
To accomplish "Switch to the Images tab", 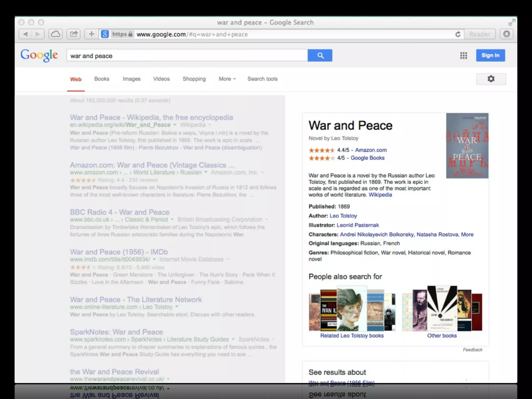I will (x=131, y=79).
